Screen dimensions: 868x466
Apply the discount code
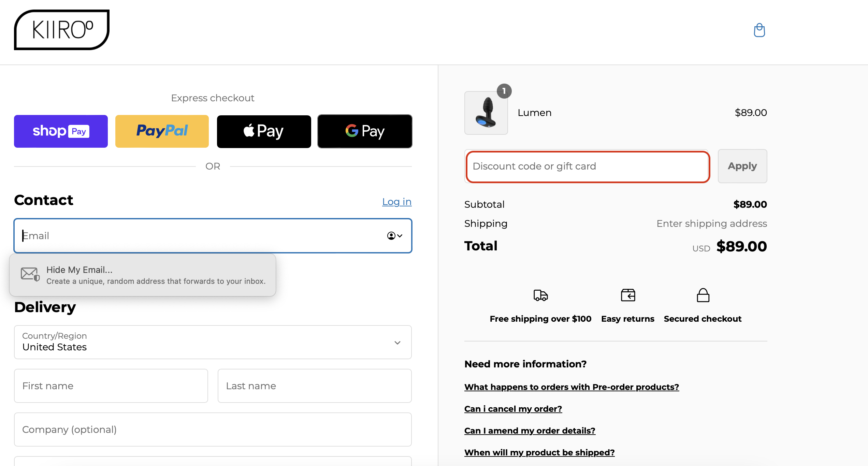(742, 166)
